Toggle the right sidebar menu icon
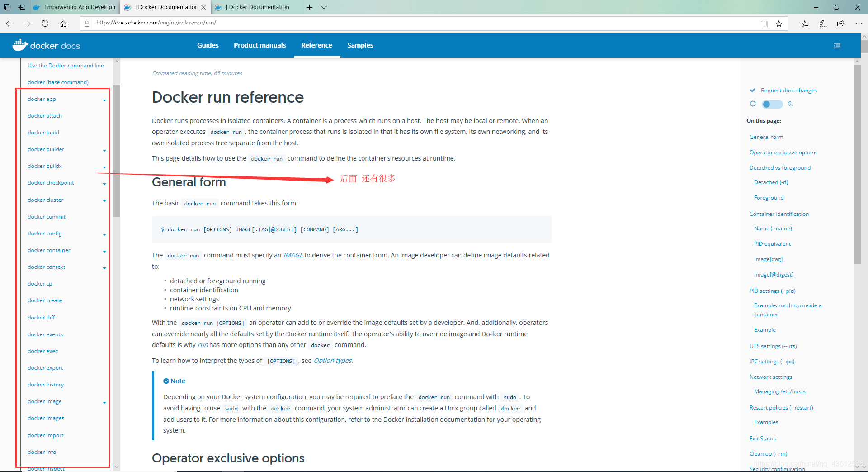 pyautogui.click(x=837, y=46)
